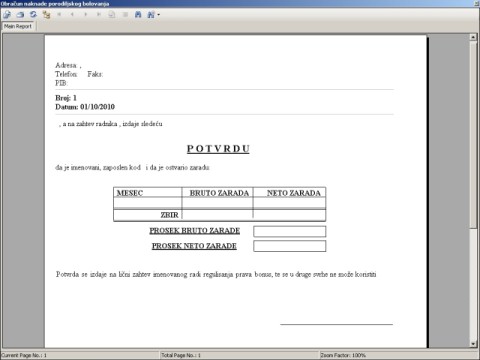Click the Print Report printer icon
This screenshot has width=480, height=360.
[x=20, y=15]
